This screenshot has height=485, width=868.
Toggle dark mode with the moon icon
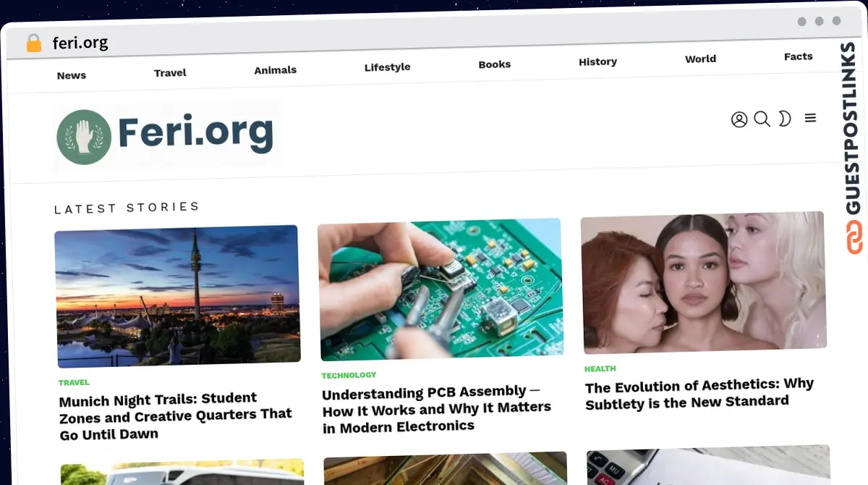[785, 118]
